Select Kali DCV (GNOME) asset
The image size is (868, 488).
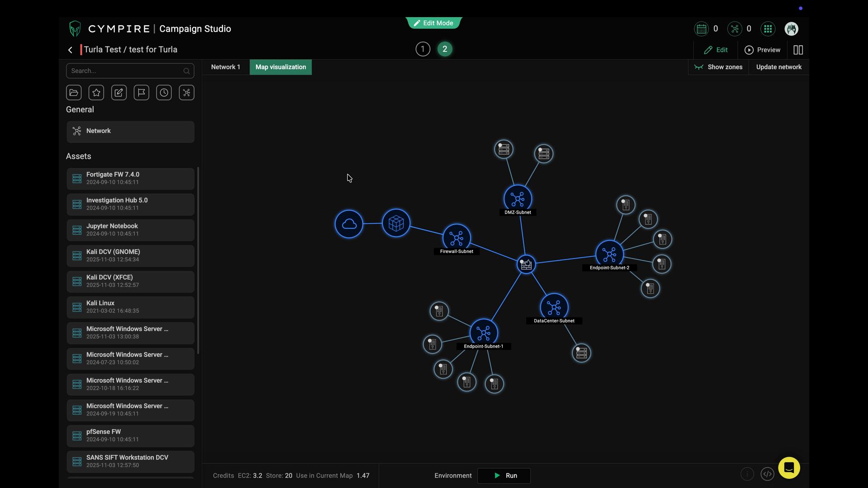pos(131,256)
